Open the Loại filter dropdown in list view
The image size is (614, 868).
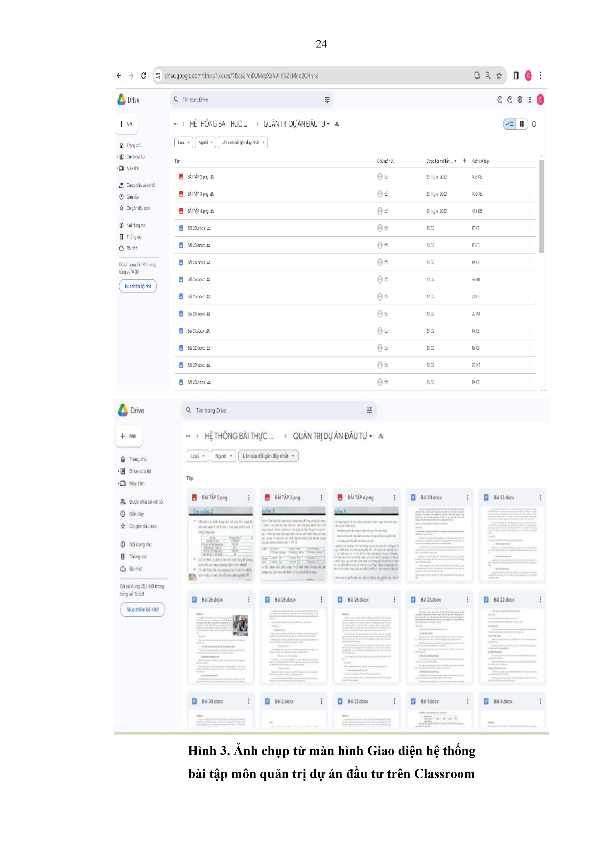(184, 143)
